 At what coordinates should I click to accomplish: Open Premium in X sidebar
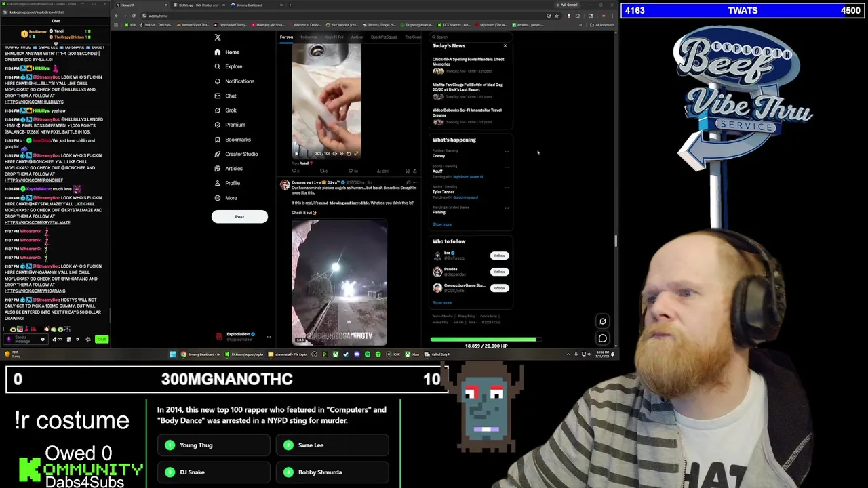(229, 125)
